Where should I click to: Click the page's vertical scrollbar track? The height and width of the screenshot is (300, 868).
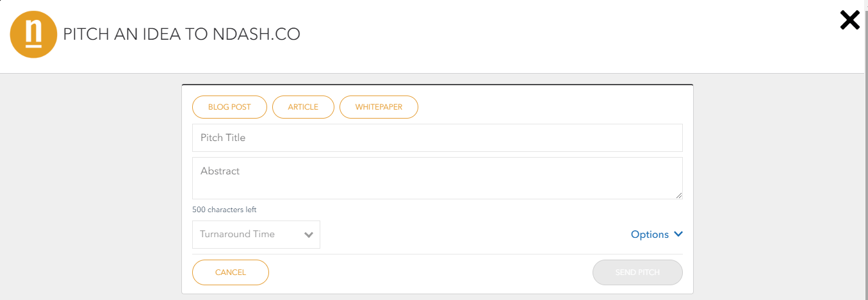(866, 150)
